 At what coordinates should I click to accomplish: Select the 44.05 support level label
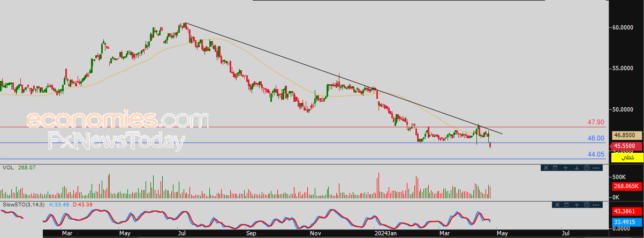click(595, 154)
